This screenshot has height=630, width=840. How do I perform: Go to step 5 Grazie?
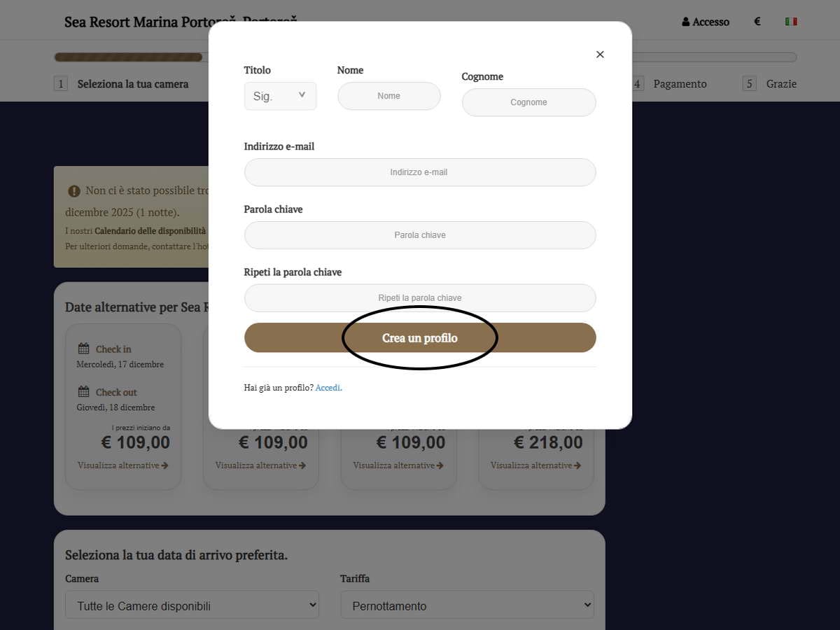pos(780,84)
